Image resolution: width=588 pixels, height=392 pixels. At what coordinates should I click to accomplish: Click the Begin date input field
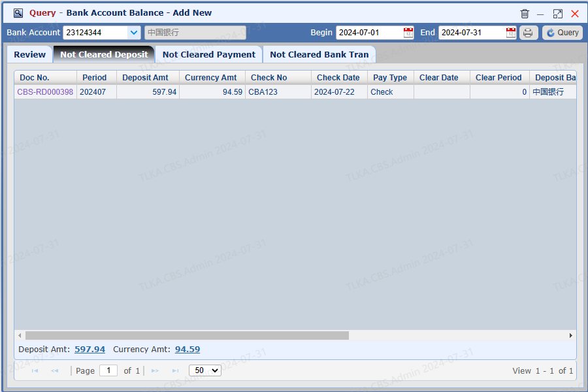tap(370, 33)
